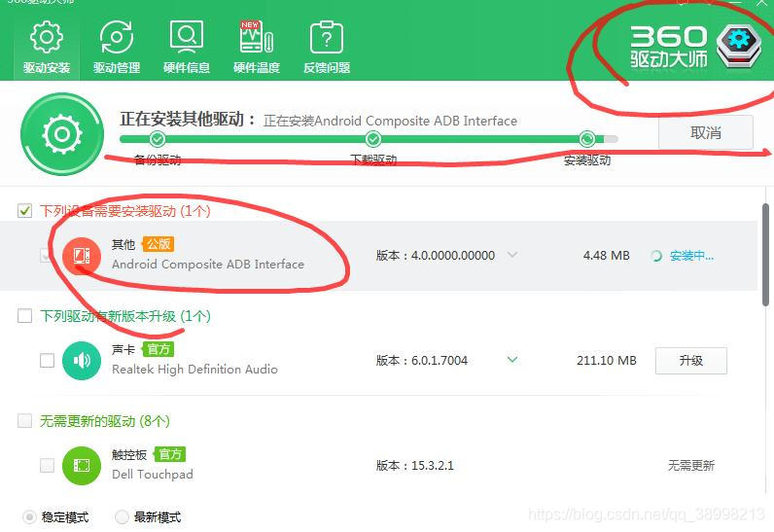Click the 安装中... status link
This screenshot has height=532, width=774.
[x=691, y=256]
